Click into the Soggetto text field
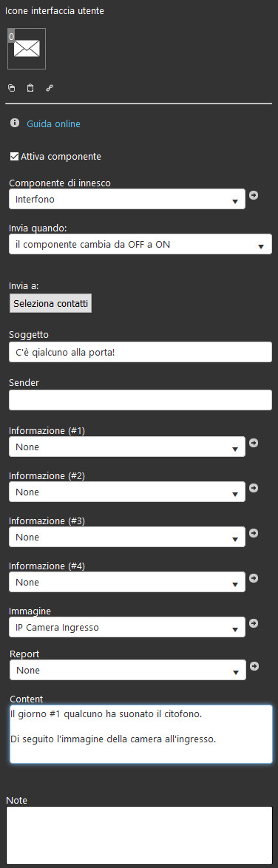The image size is (278, 868). pyautogui.click(x=140, y=352)
